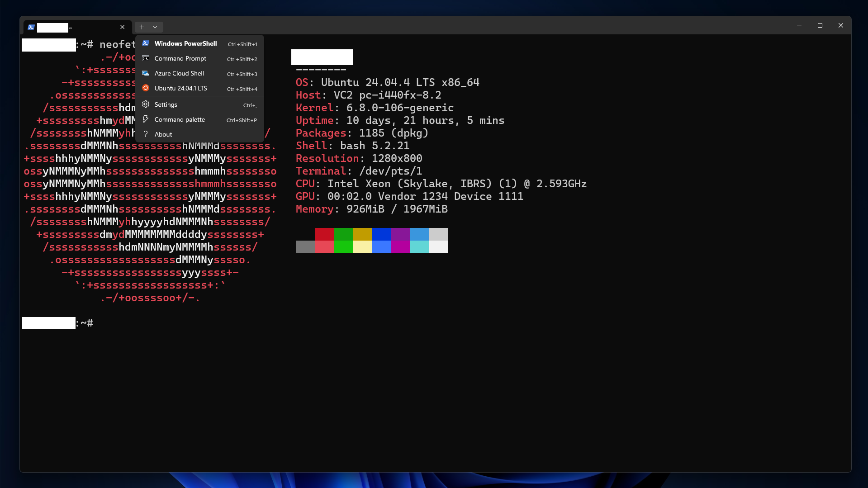This screenshot has width=868, height=488.
Task: Collapse the new tab profile dropdown chevron
Action: 155,27
